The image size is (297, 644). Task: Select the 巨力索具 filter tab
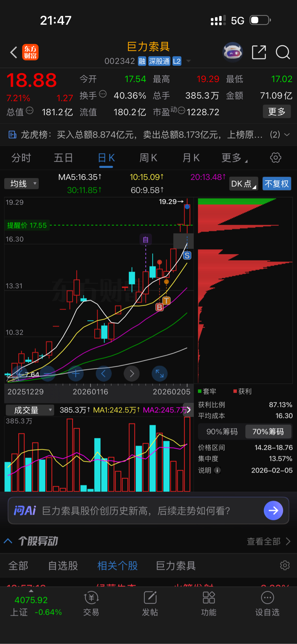176,566
